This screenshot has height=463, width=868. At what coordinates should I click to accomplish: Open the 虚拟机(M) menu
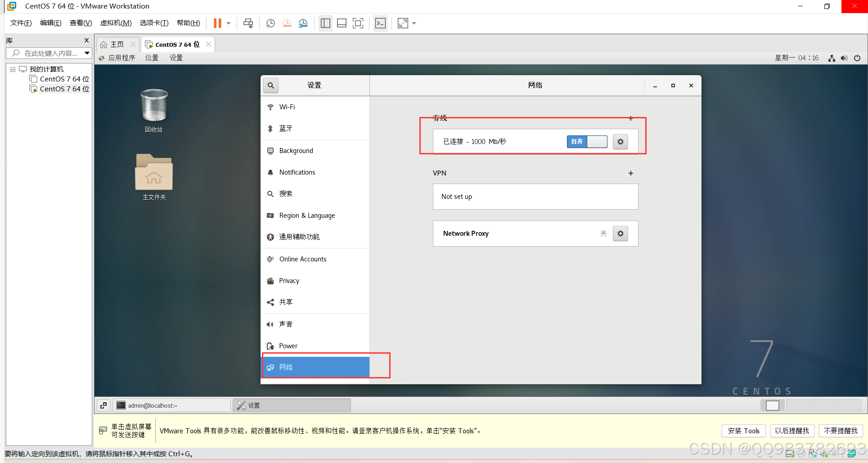[116, 23]
